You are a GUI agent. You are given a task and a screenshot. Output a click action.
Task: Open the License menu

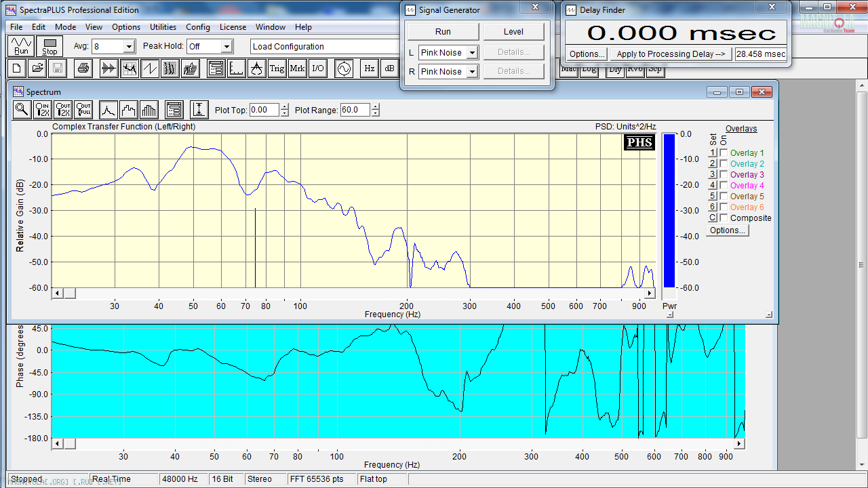[x=233, y=27]
